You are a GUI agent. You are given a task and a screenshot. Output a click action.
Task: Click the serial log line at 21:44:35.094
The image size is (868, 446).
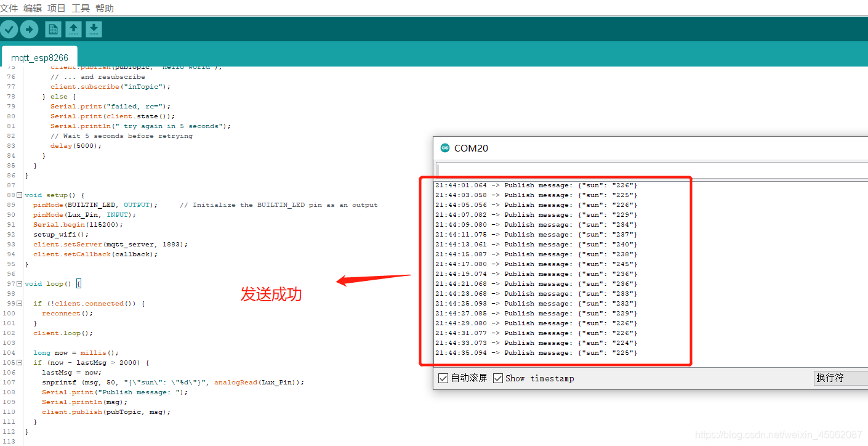tap(536, 353)
